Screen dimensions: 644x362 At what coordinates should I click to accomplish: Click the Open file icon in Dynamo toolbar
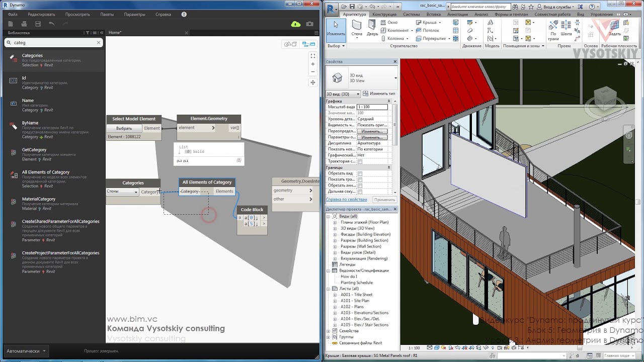pyautogui.click(x=24, y=24)
